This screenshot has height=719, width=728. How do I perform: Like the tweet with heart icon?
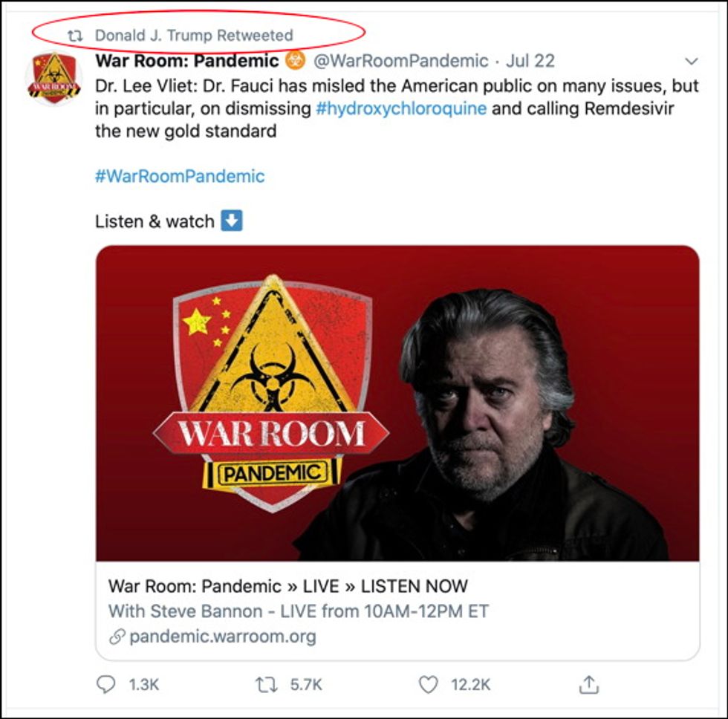point(429,684)
